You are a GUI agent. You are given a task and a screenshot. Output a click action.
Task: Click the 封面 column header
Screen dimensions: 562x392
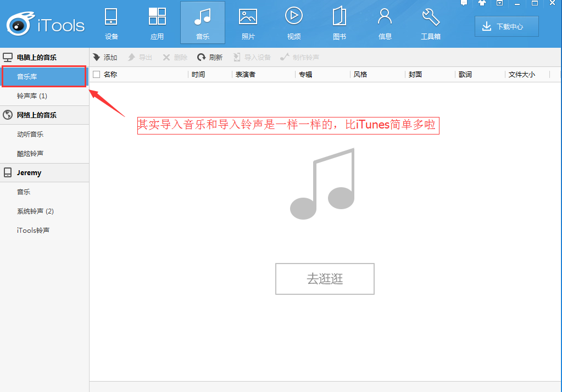tap(415, 75)
